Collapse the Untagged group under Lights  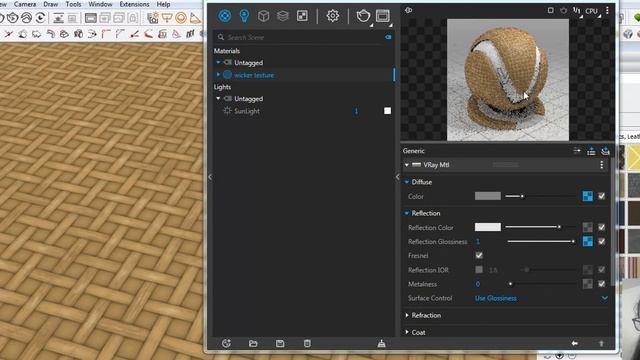218,98
